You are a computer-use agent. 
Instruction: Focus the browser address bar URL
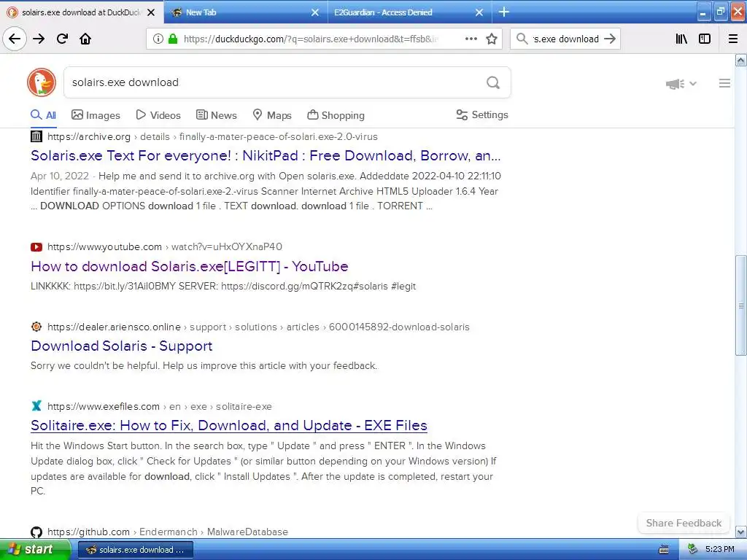pyautogui.click(x=311, y=39)
